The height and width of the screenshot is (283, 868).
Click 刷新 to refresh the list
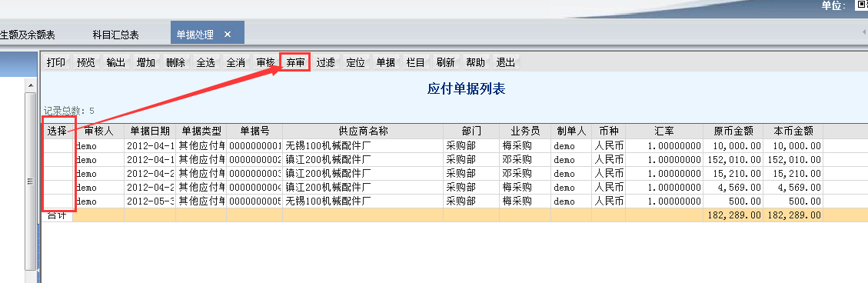445,62
